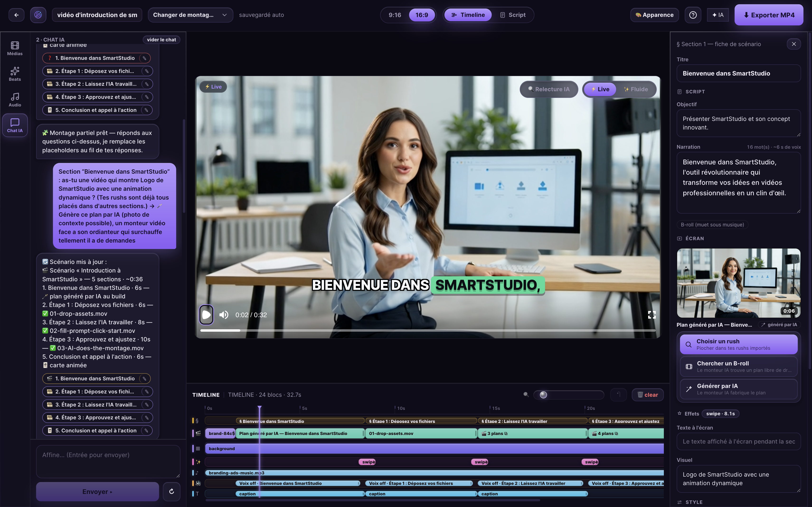The width and height of the screenshot is (812, 507).
Task: Switch preview to Fluide mode
Action: tap(636, 89)
